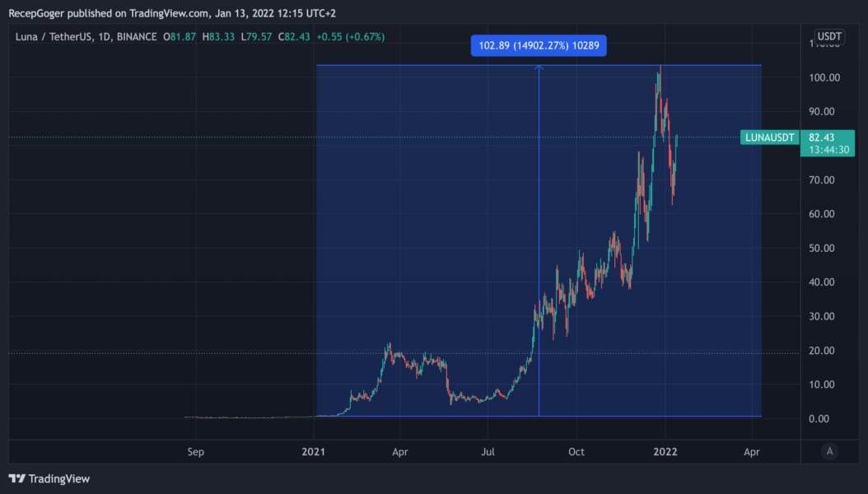Click the TradingView logo icon

[x=17, y=478]
